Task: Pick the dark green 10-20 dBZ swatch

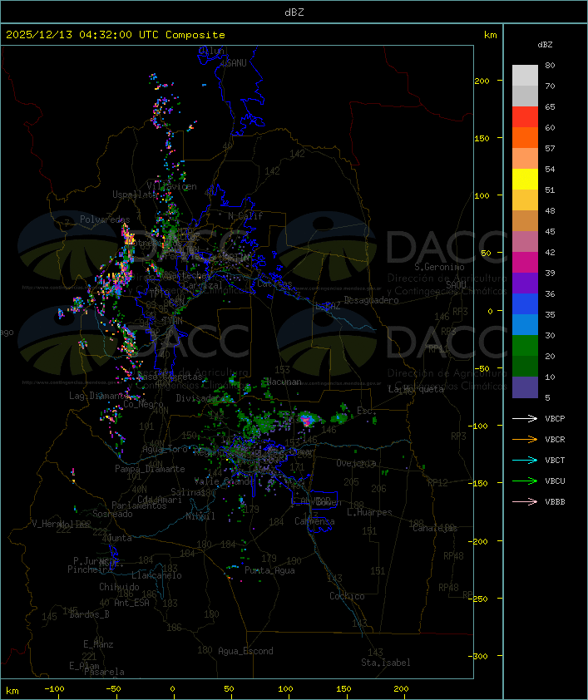Action: click(525, 366)
